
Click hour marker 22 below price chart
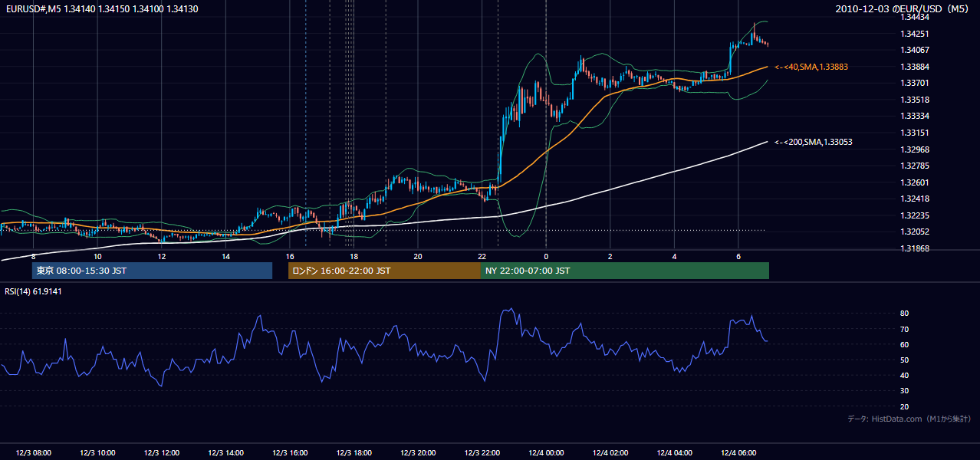point(482,256)
